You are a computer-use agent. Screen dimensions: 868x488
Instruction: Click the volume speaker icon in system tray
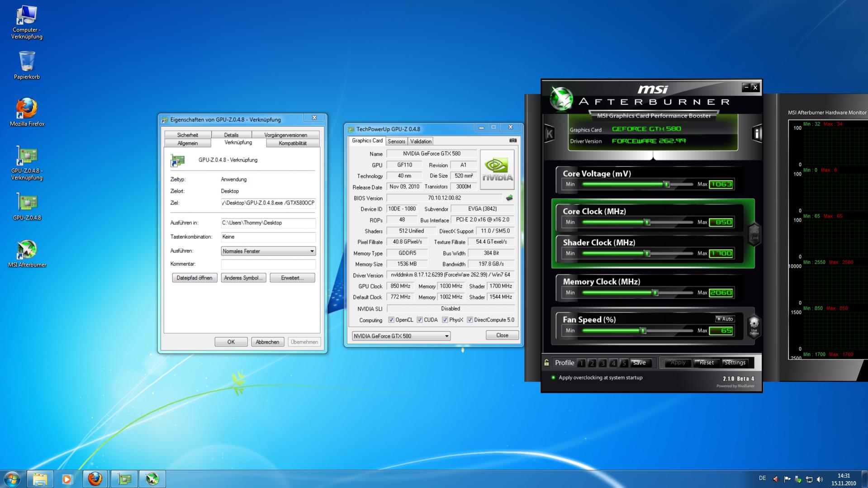[820, 479]
